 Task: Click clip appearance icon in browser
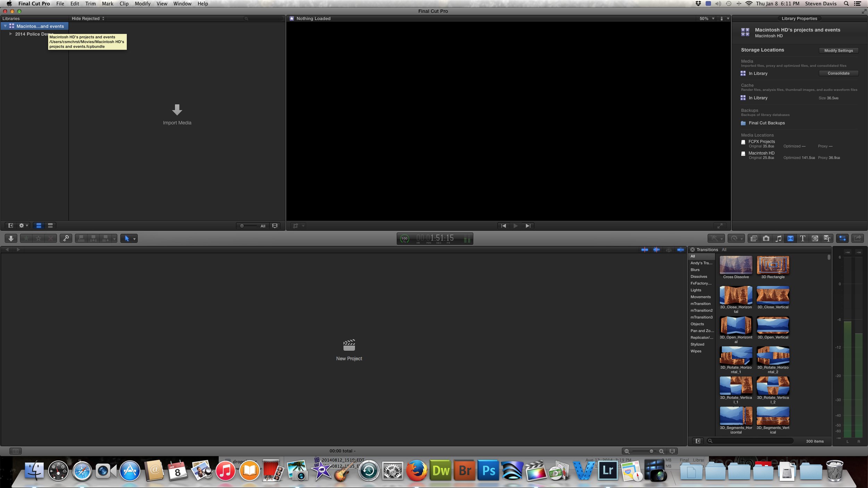[x=275, y=226]
